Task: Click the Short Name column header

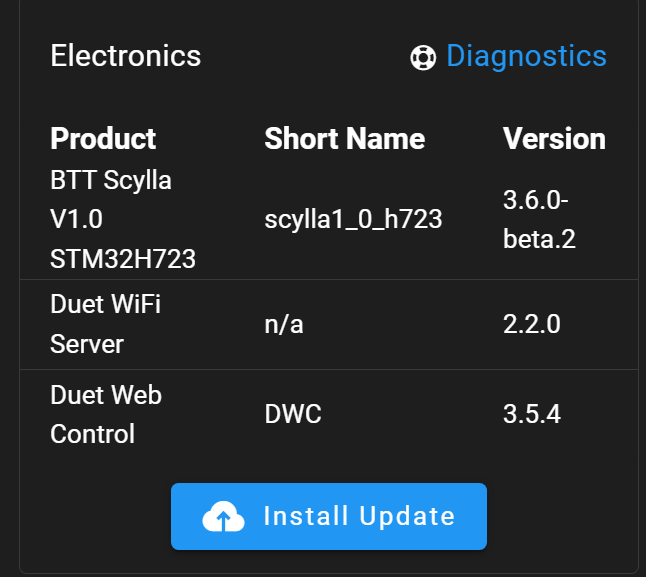Action: click(x=344, y=138)
